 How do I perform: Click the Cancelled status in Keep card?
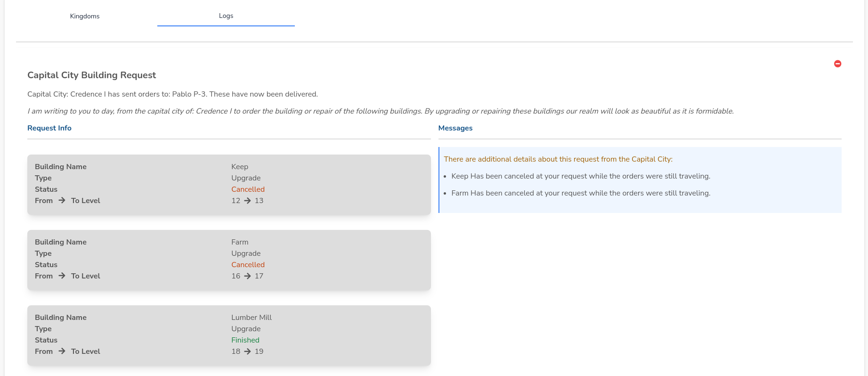(x=248, y=189)
